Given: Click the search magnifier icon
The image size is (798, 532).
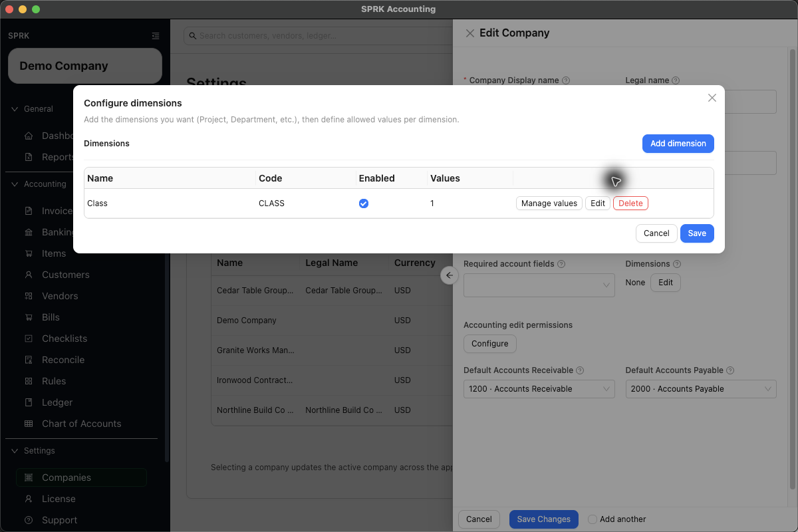Looking at the screenshot, I should (x=192, y=36).
